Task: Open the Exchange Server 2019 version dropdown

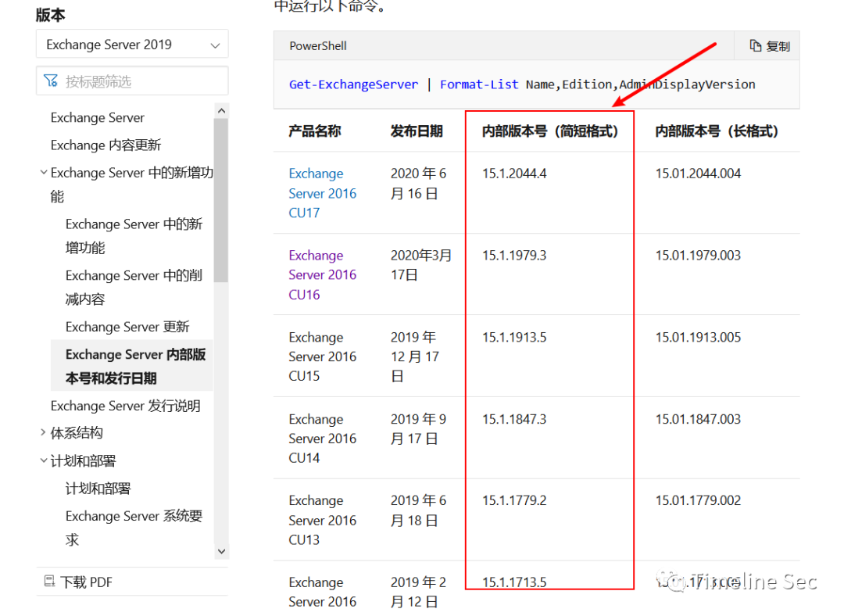Action: tap(132, 44)
